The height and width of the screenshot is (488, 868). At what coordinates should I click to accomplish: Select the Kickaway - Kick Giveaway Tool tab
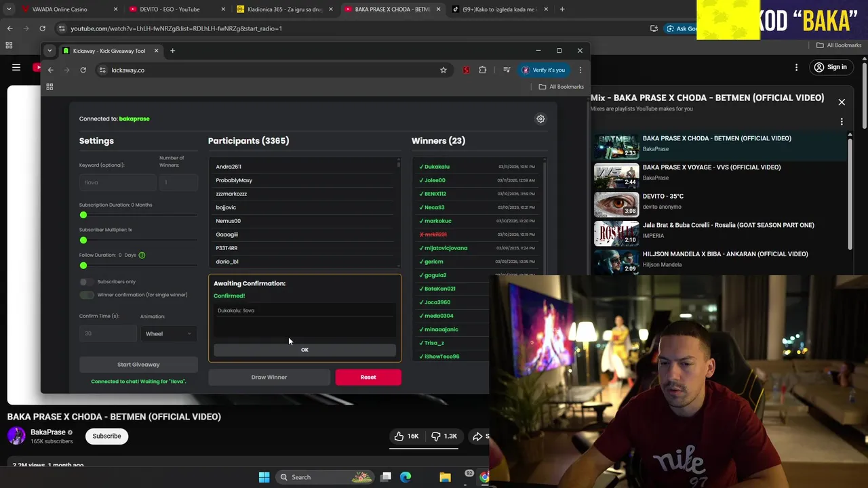pos(111,51)
